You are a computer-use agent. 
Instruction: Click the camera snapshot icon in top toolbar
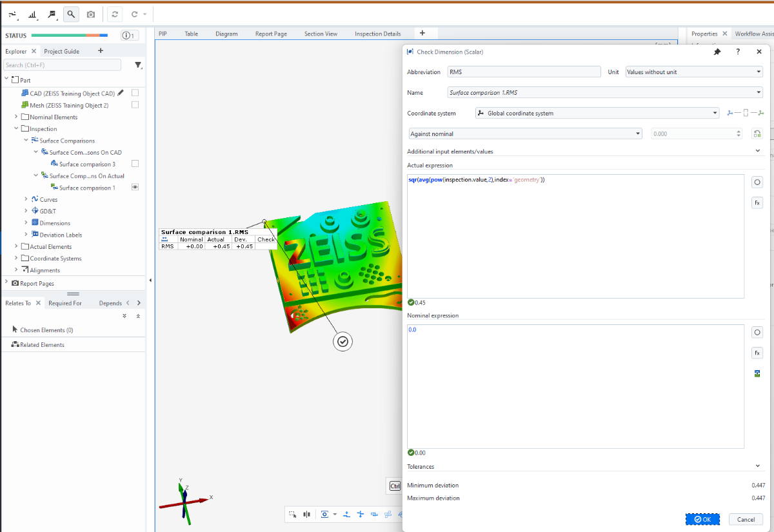(91, 14)
